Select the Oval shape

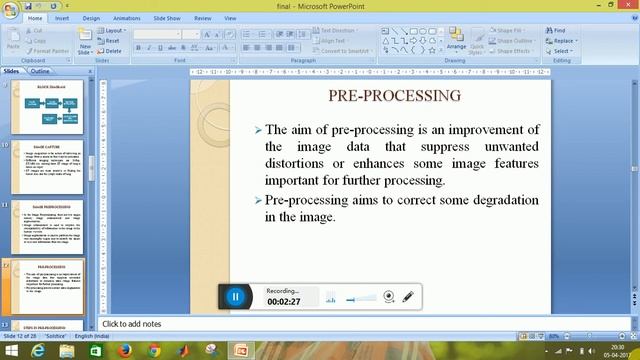click(x=423, y=31)
